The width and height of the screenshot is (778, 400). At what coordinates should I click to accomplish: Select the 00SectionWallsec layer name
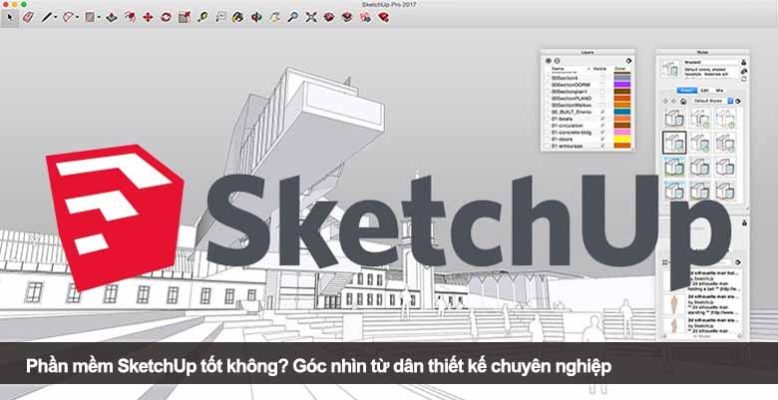point(572,105)
